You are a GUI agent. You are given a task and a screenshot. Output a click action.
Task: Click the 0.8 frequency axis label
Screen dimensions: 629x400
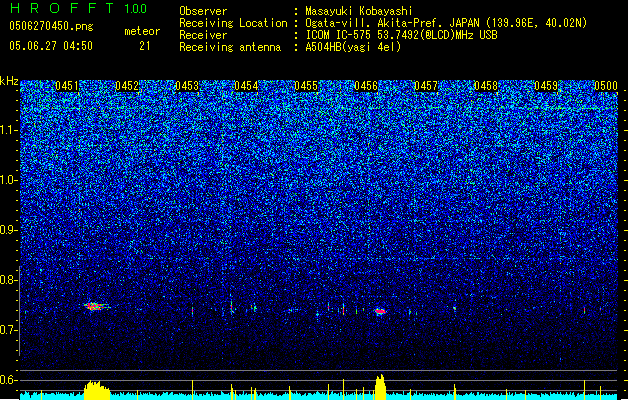click(x=9, y=280)
